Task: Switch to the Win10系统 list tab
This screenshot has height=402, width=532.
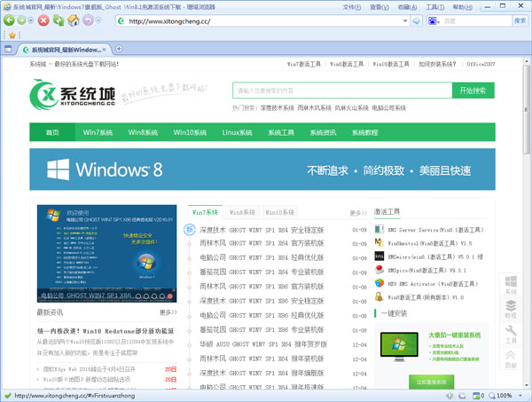Action: [280, 212]
